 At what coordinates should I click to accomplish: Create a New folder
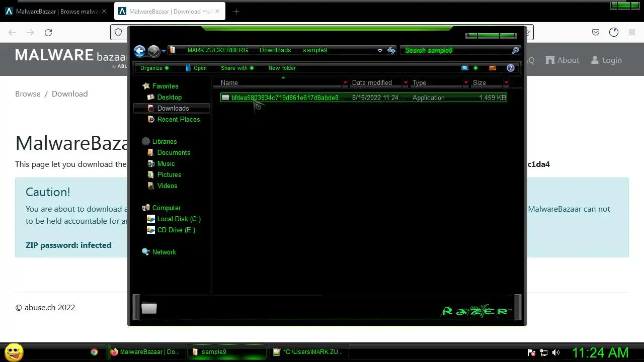tap(282, 68)
